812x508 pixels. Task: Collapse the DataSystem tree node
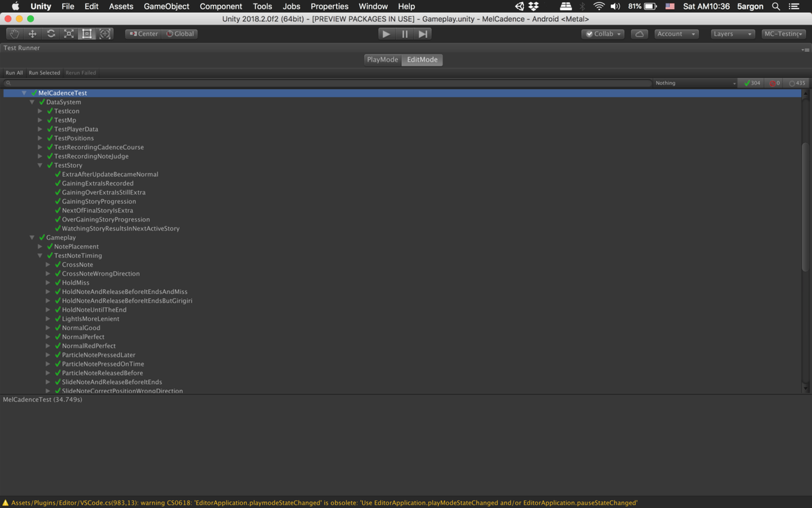tap(32, 102)
